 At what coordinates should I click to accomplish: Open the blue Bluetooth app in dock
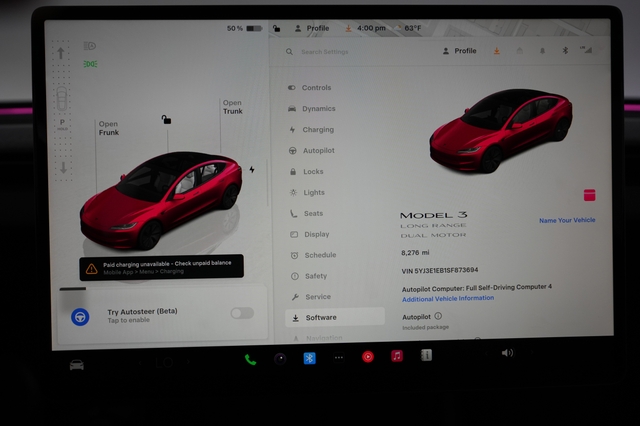click(309, 358)
